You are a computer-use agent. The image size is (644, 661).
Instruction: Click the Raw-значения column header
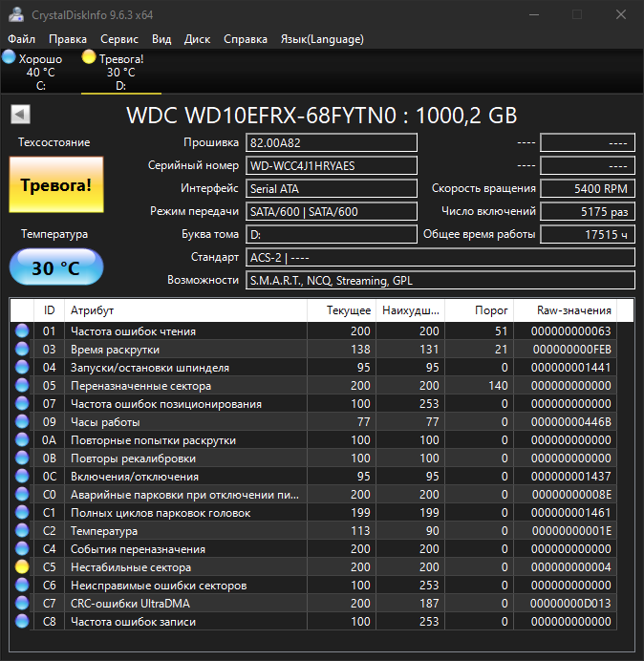coord(565,310)
